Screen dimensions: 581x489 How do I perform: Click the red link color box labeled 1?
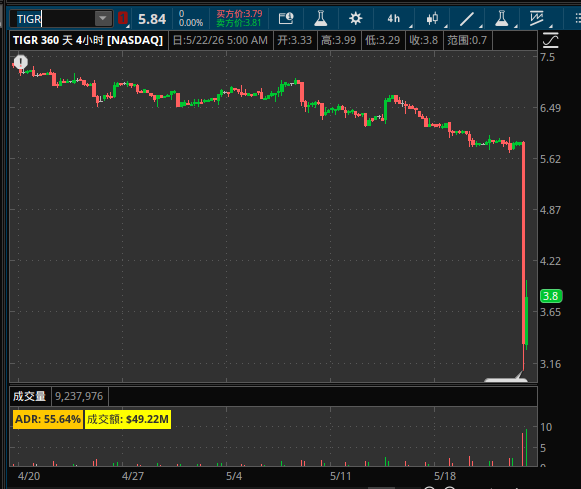click(x=123, y=18)
